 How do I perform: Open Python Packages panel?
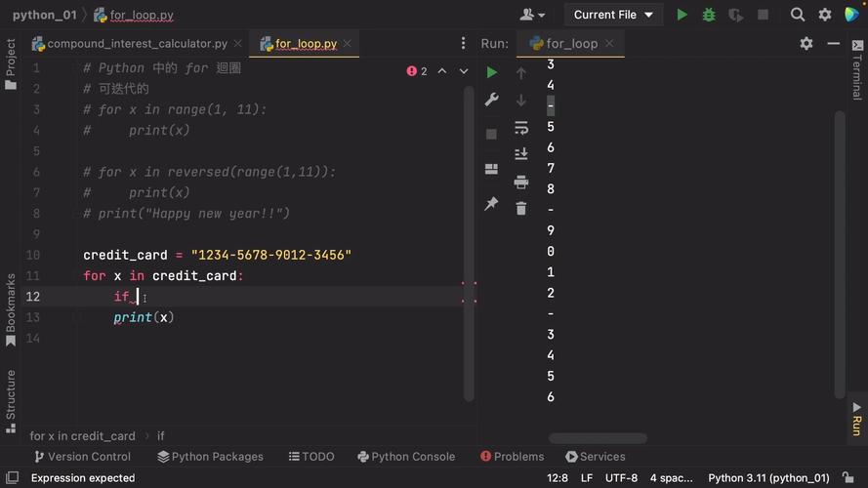(210, 457)
